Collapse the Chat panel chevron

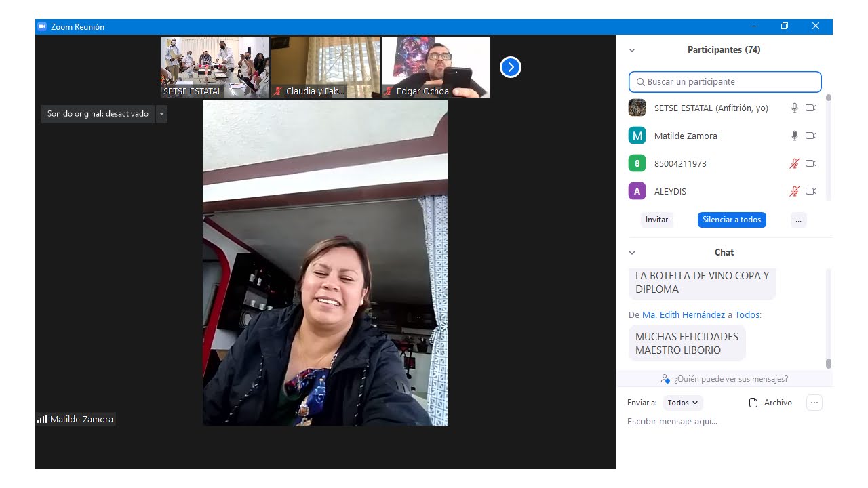[632, 253]
